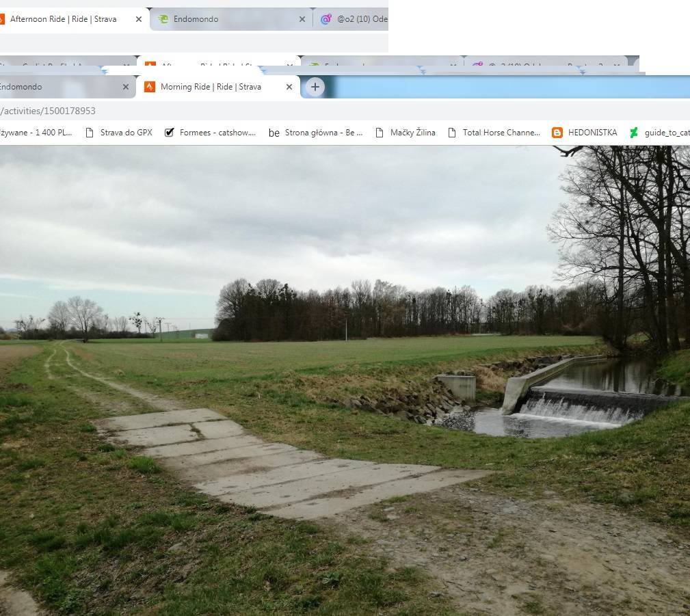690x616 pixels.
Task: Switch to the Morning Ride Strava tab
Action: coord(211,87)
